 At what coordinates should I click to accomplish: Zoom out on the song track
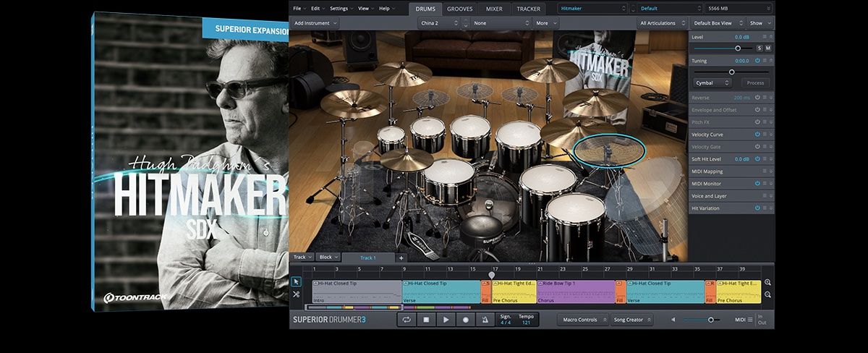click(767, 295)
